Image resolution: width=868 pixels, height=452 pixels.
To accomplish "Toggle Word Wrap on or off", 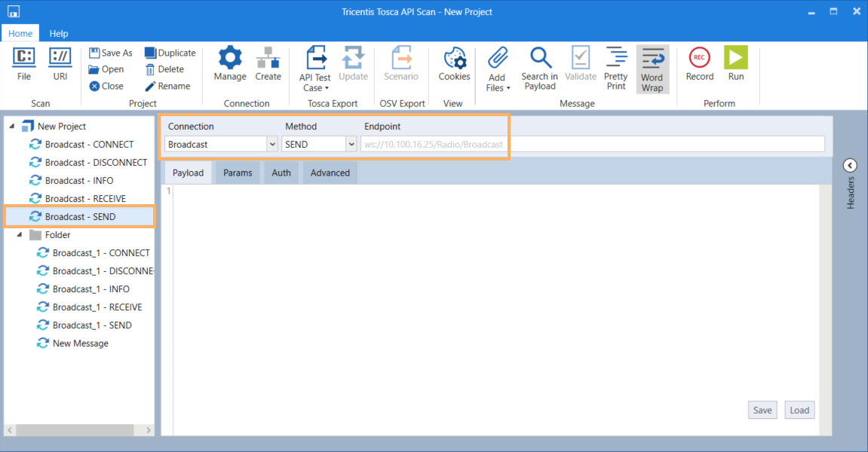I will [x=652, y=68].
